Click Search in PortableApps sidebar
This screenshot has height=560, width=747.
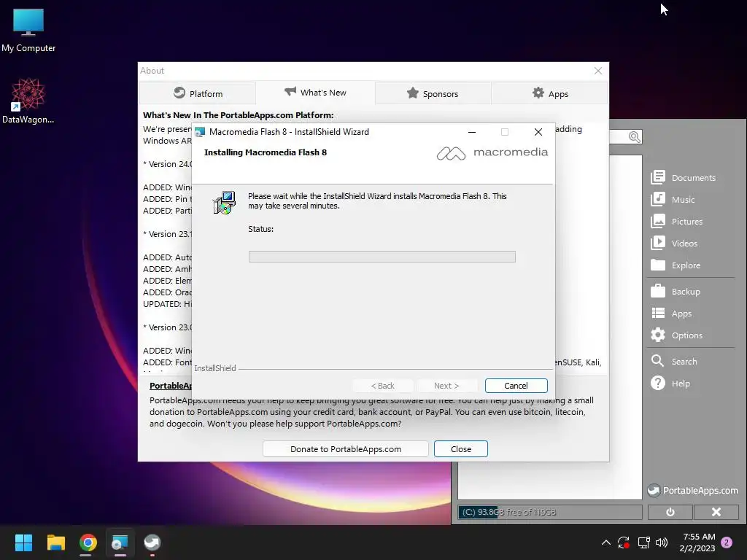pyautogui.click(x=674, y=362)
